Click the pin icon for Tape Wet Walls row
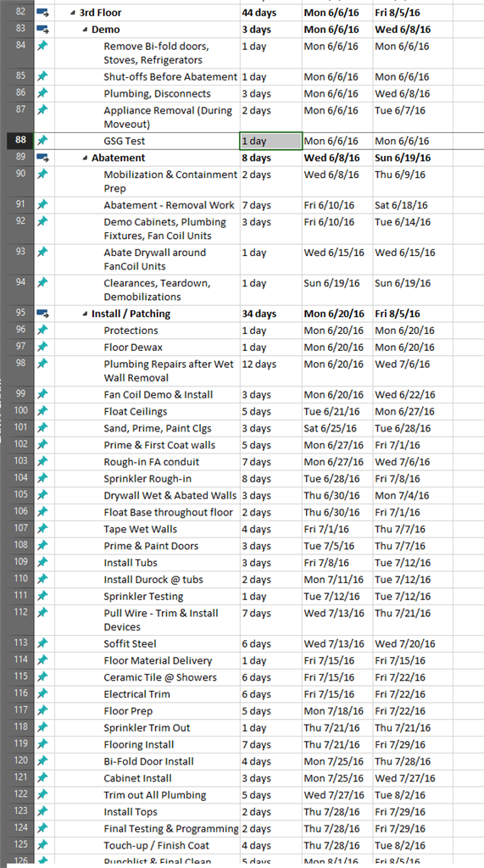Screen dimensions: 484x868 click(42, 529)
